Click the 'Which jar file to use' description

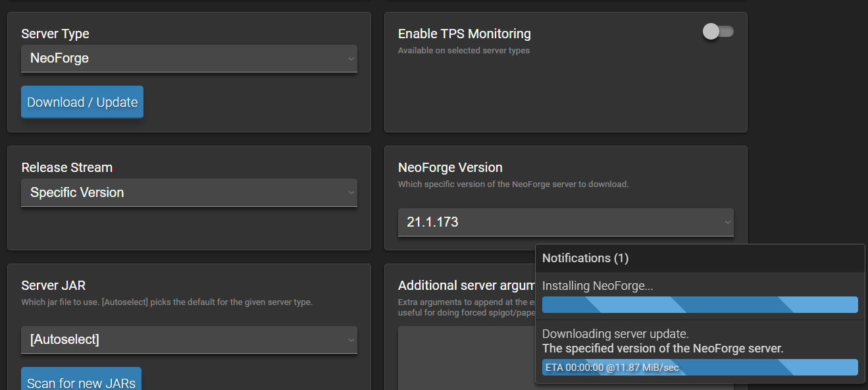point(167,302)
